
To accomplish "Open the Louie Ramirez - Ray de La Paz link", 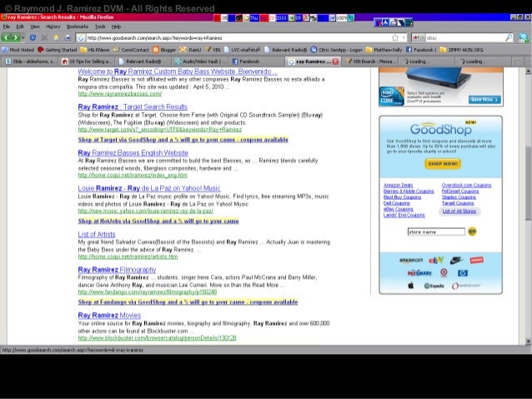I will pos(149,188).
